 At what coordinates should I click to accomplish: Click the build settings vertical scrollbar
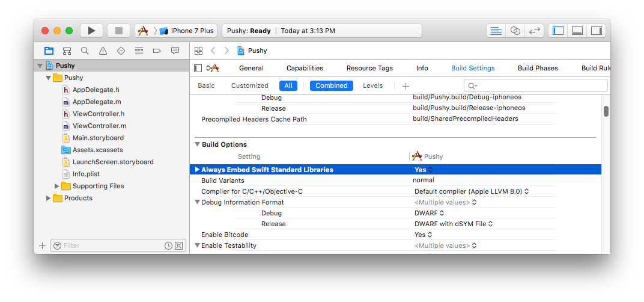coord(606,111)
